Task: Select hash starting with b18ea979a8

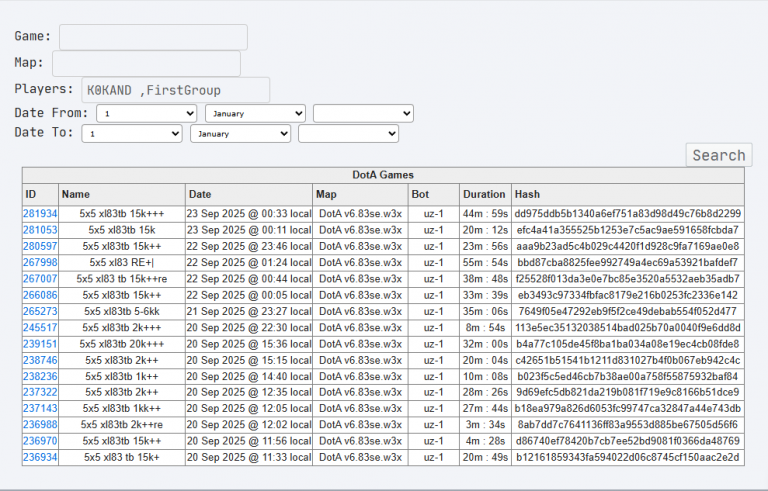Action: coord(628,408)
